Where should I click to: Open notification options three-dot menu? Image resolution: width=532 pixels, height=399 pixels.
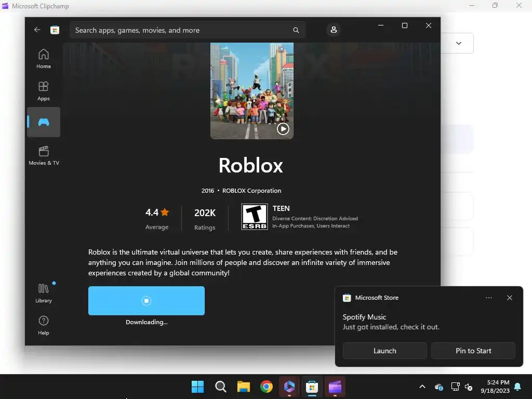click(x=488, y=298)
